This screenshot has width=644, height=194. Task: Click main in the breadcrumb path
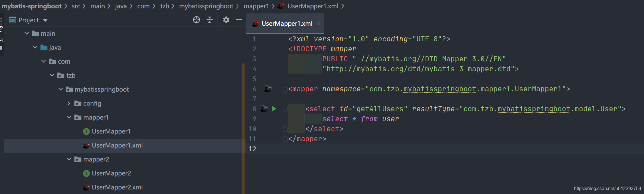(98, 6)
